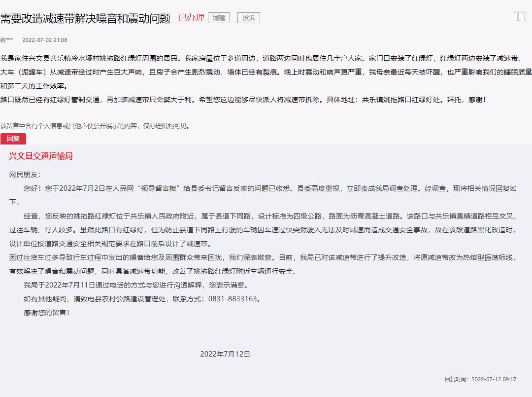The width and height of the screenshot is (532, 397).
Task: Select the 投诉 type tag
Action: 248,18
